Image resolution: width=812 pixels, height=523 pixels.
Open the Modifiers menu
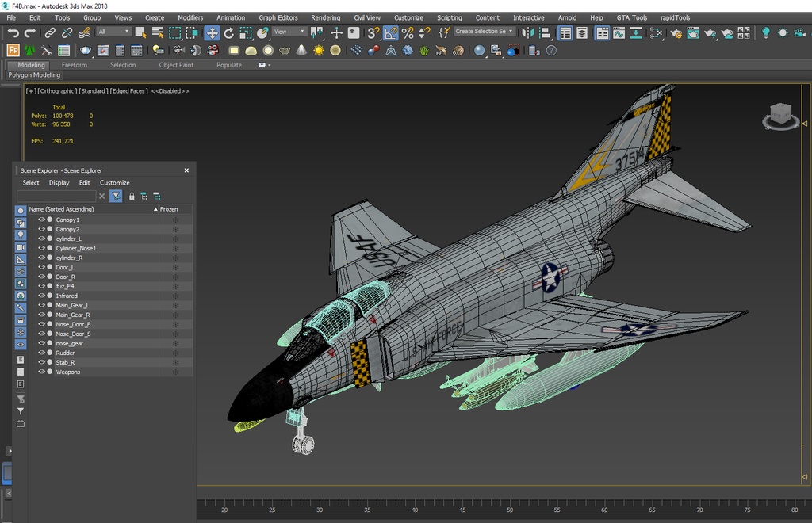pyautogui.click(x=190, y=17)
